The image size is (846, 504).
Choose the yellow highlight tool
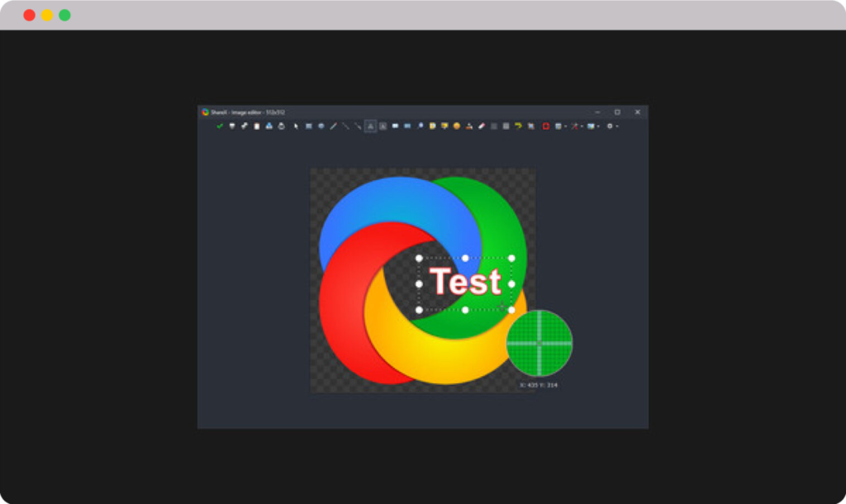pyautogui.click(x=518, y=126)
